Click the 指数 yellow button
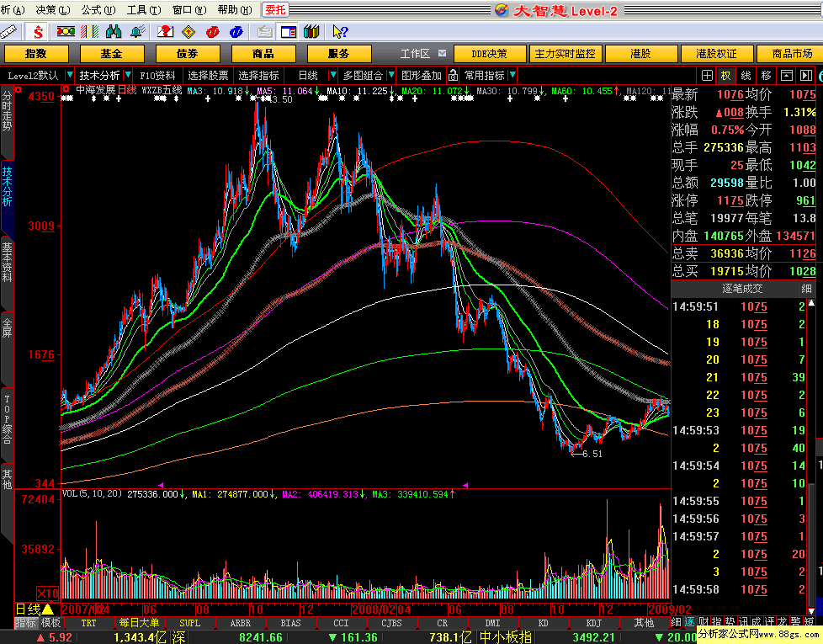The width and height of the screenshot is (823, 644). [x=36, y=54]
